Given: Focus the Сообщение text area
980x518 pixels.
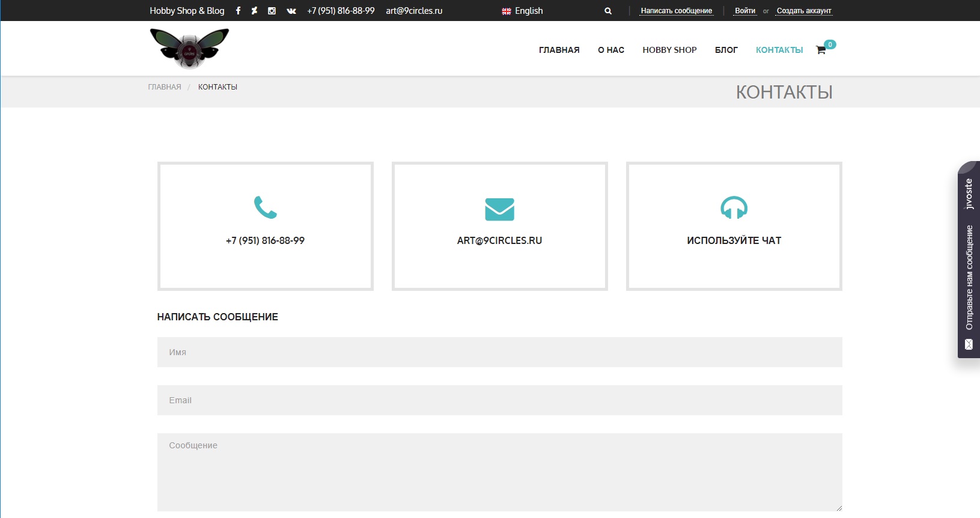Looking at the screenshot, I should (x=499, y=472).
